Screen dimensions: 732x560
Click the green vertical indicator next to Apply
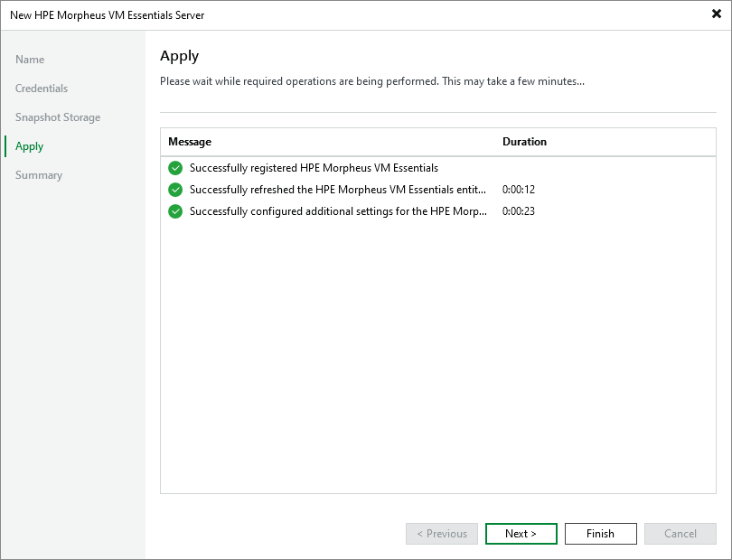(x=6, y=146)
